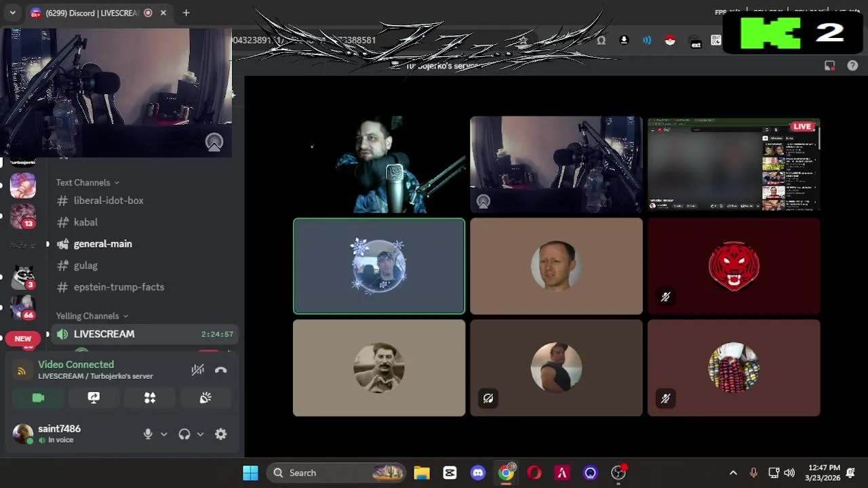This screenshot has width=868, height=488.
Task: Open server icon with 66 badge
Action: tap(22, 307)
